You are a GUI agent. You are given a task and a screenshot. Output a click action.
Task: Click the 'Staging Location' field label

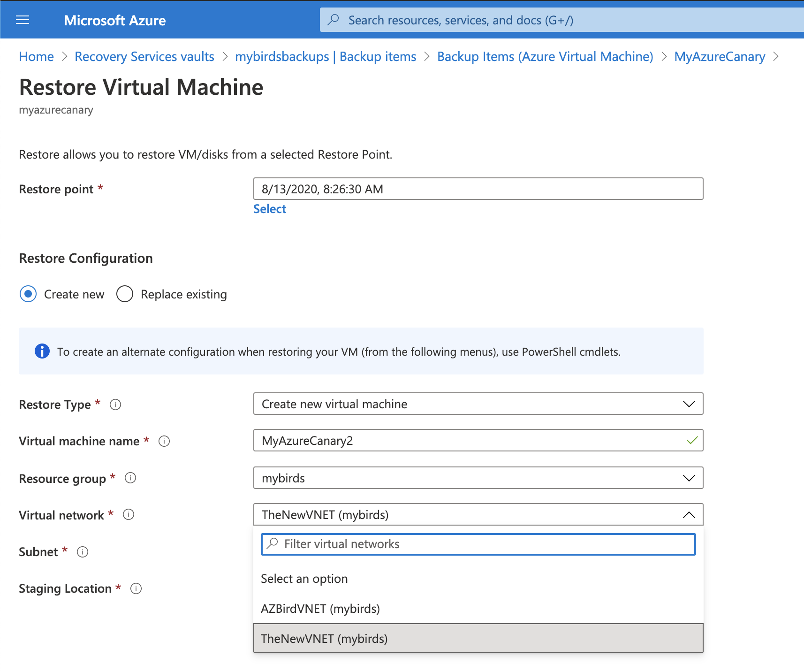65,588
